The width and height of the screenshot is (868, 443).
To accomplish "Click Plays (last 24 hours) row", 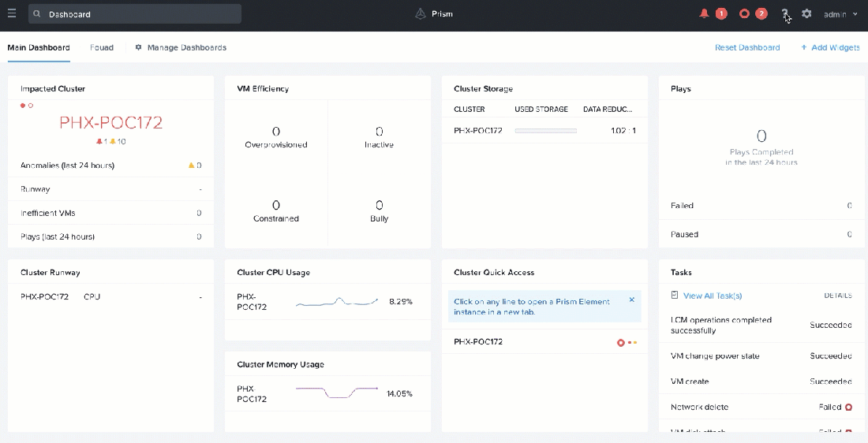I will (110, 236).
